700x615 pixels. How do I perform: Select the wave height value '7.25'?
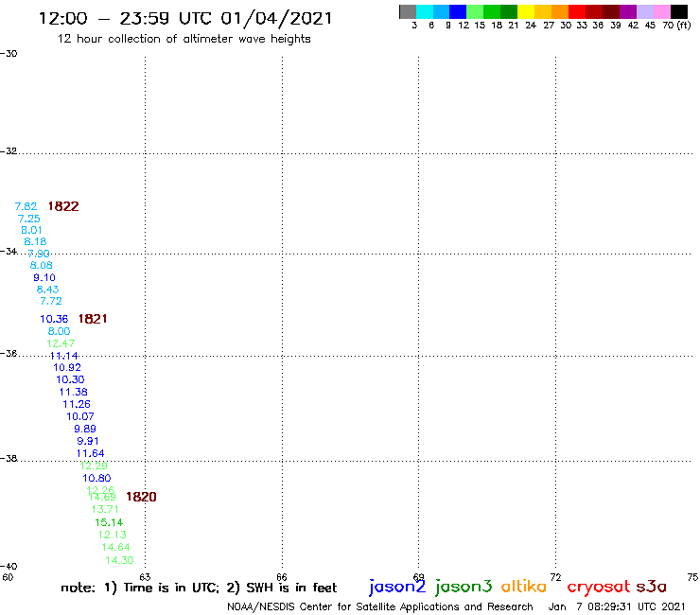coord(29,219)
